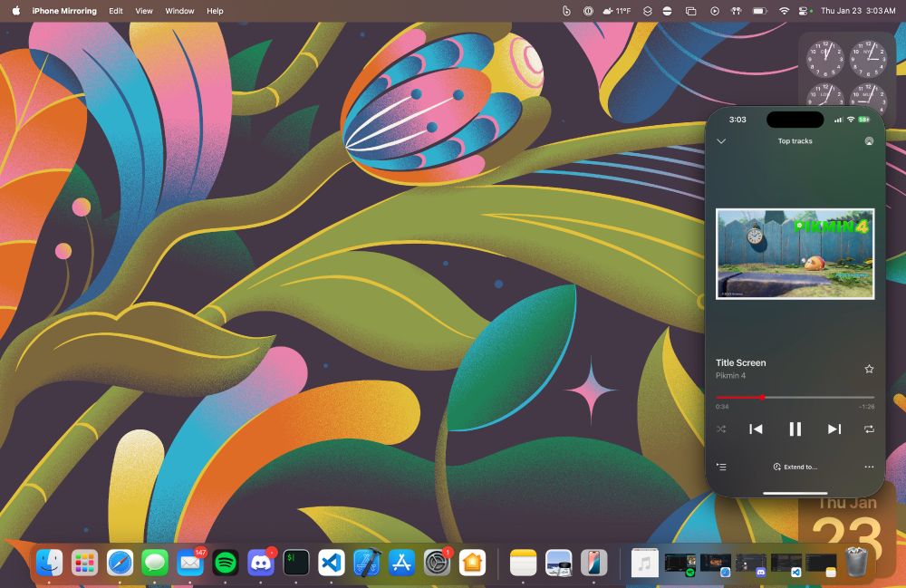Image resolution: width=906 pixels, height=588 pixels.
Task: Open the Wi-Fi menu bar icon
Action: point(784,10)
